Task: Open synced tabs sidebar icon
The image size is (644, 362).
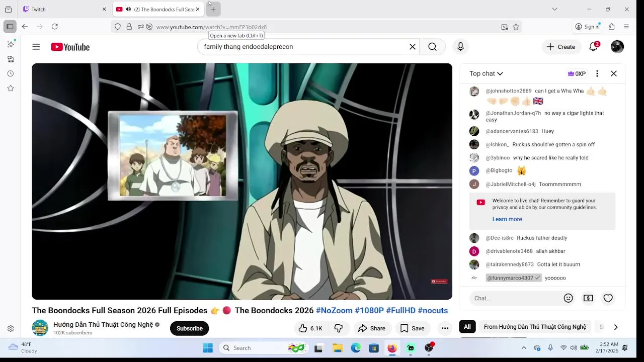Action: [11, 59]
